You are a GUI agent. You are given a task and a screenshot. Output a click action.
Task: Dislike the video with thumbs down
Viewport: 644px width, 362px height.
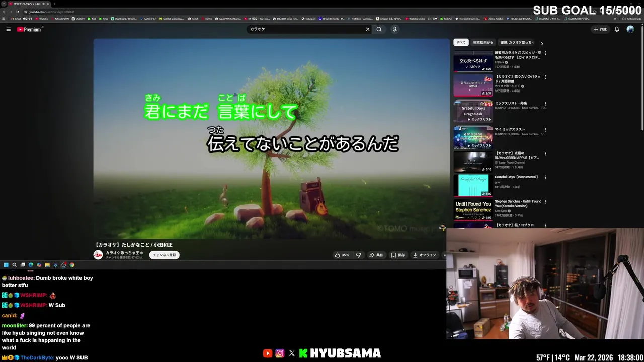358,255
